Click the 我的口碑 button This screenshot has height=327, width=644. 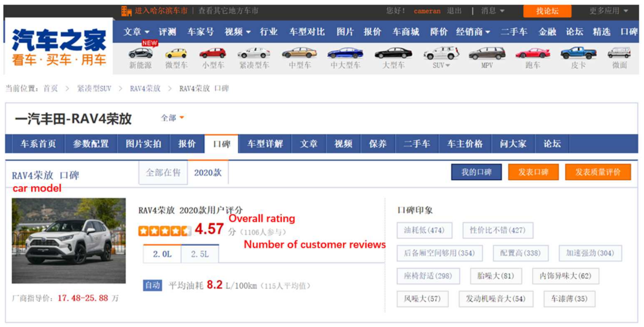pos(476,172)
